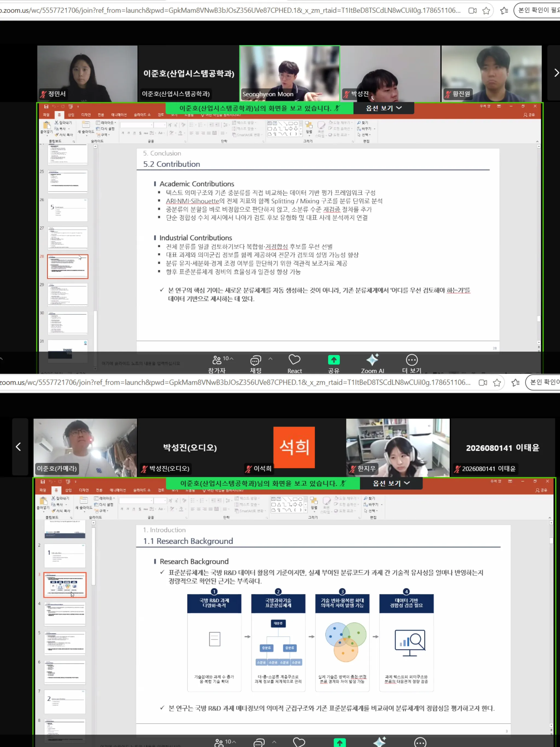Open the favorites list icon in the upper browser
Image resolution: width=560 pixels, height=747 pixels.
coord(504,11)
